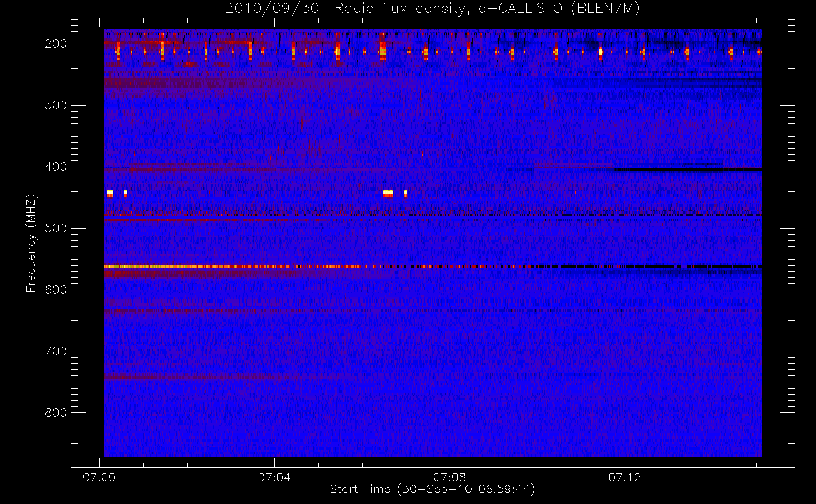Click the '400' frequency tick label
This screenshot has width=816, height=504.
[x=56, y=167]
